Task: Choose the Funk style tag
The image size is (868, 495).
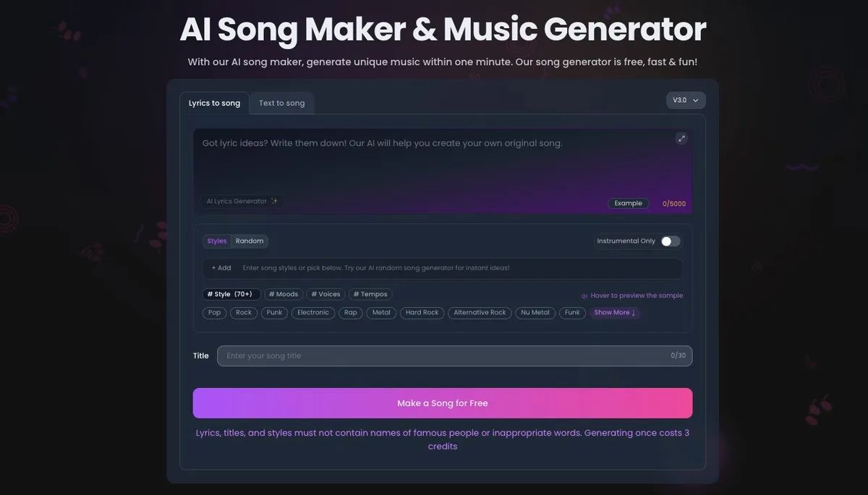Action: point(572,313)
